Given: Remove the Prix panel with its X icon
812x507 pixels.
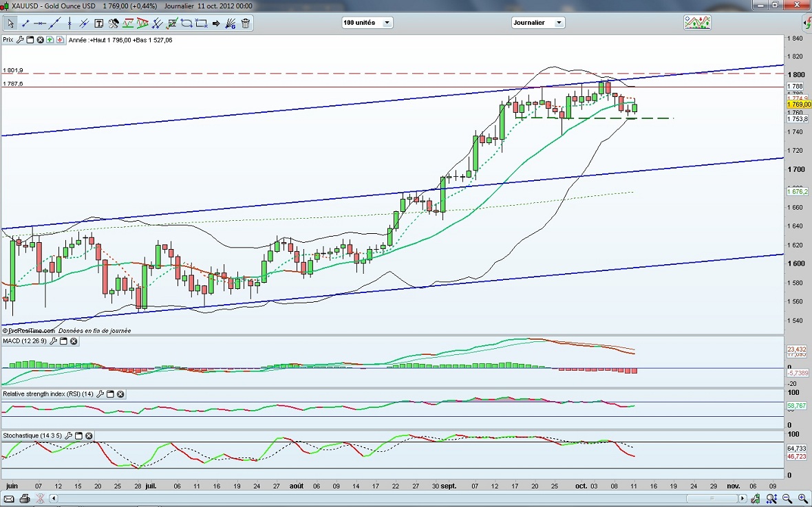Looking at the screenshot, I should 40,40.
